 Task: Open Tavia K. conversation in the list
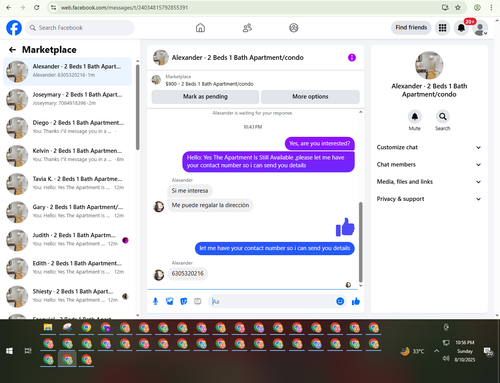[68, 184]
